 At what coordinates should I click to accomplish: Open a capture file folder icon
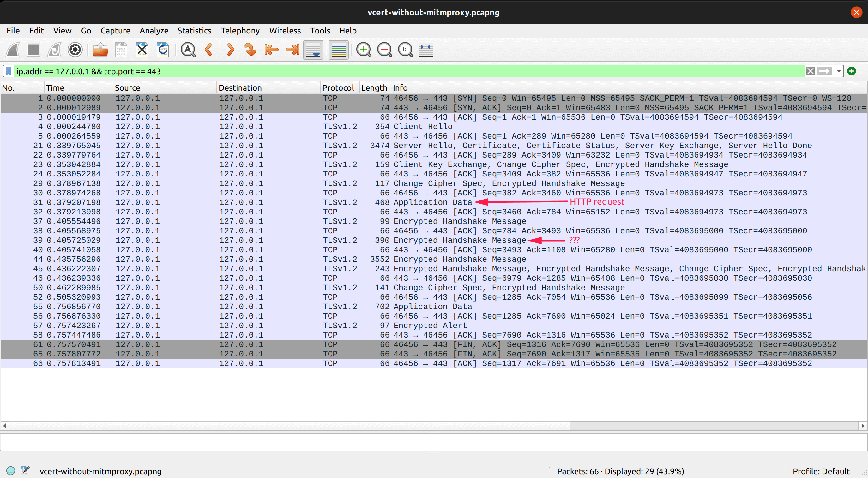coord(100,50)
